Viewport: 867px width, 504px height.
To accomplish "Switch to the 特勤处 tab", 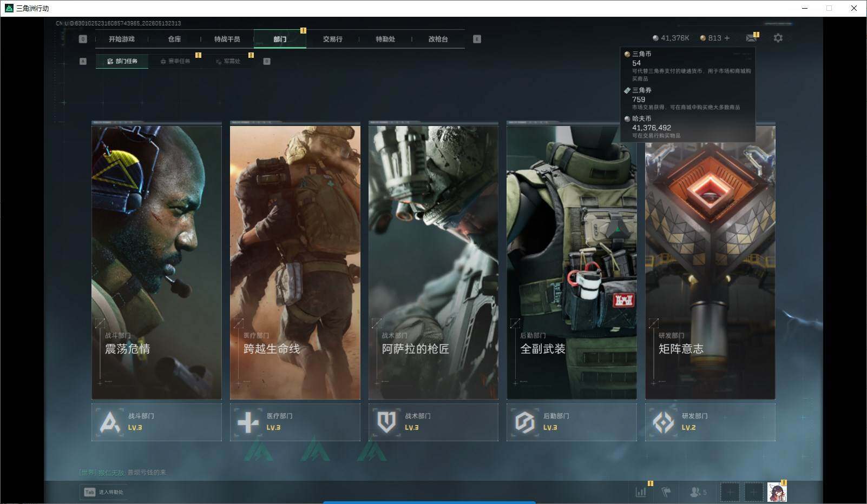I will point(385,39).
